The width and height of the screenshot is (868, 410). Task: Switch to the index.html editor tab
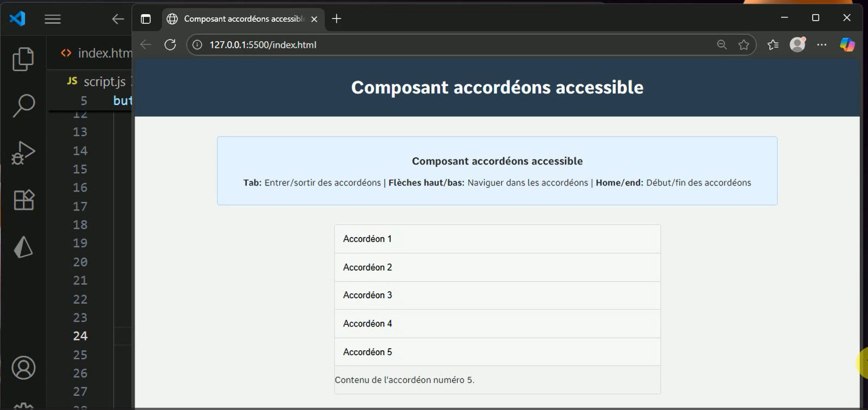click(x=98, y=53)
